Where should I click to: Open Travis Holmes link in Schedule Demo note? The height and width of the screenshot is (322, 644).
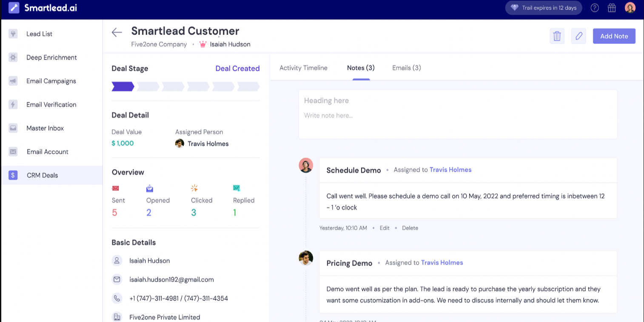click(x=450, y=169)
